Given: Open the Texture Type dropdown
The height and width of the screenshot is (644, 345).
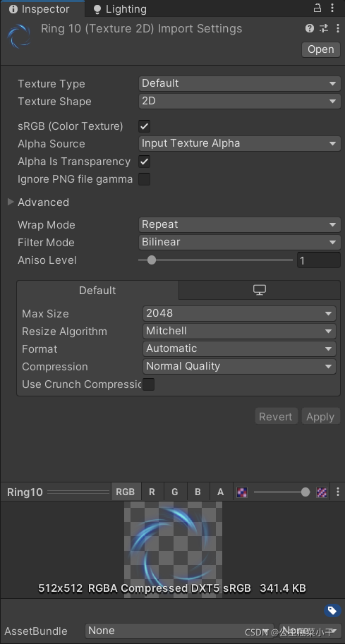Looking at the screenshot, I should pyautogui.click(x=239, y=83).
